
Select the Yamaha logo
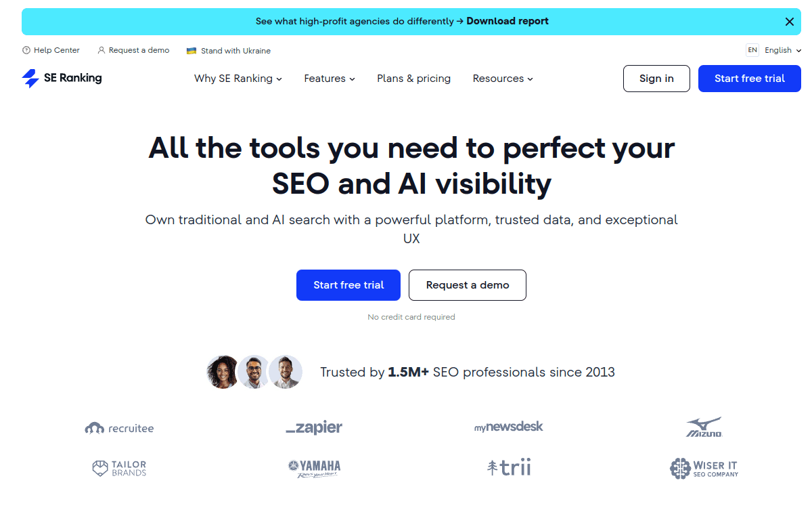[314, 467]
